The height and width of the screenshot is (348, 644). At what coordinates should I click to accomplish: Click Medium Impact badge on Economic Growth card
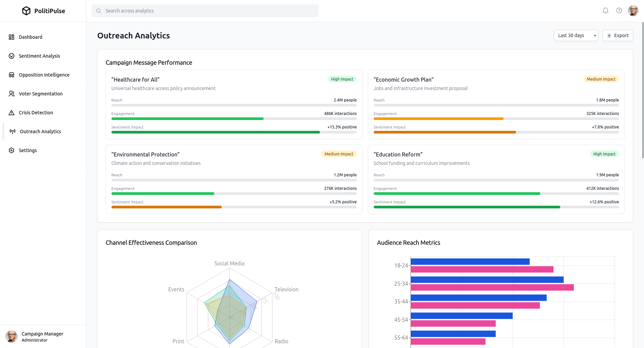tap(601, 79)
